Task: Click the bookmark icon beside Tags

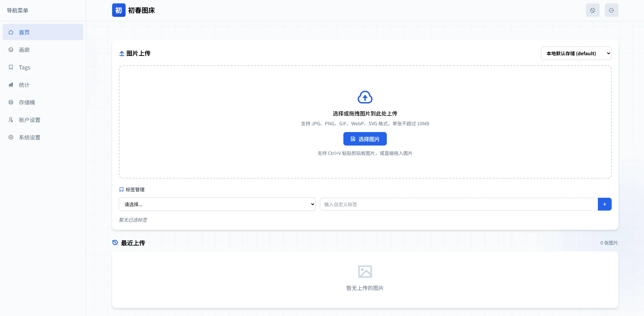Action: pos(11,67)
